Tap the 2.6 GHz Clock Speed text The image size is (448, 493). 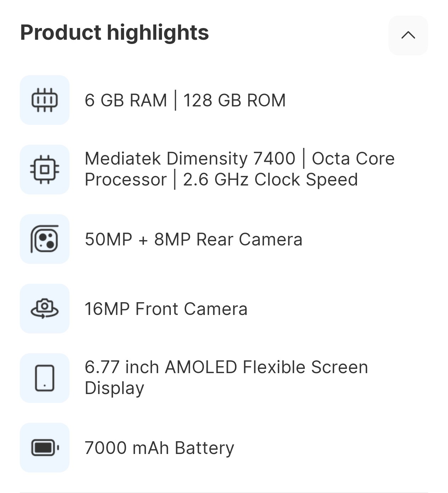pos(270,179)
